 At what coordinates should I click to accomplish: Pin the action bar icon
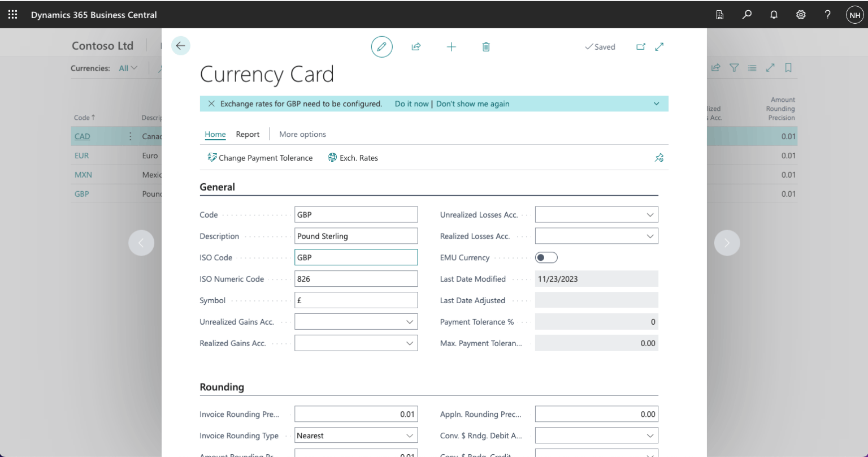pos(659,158)
